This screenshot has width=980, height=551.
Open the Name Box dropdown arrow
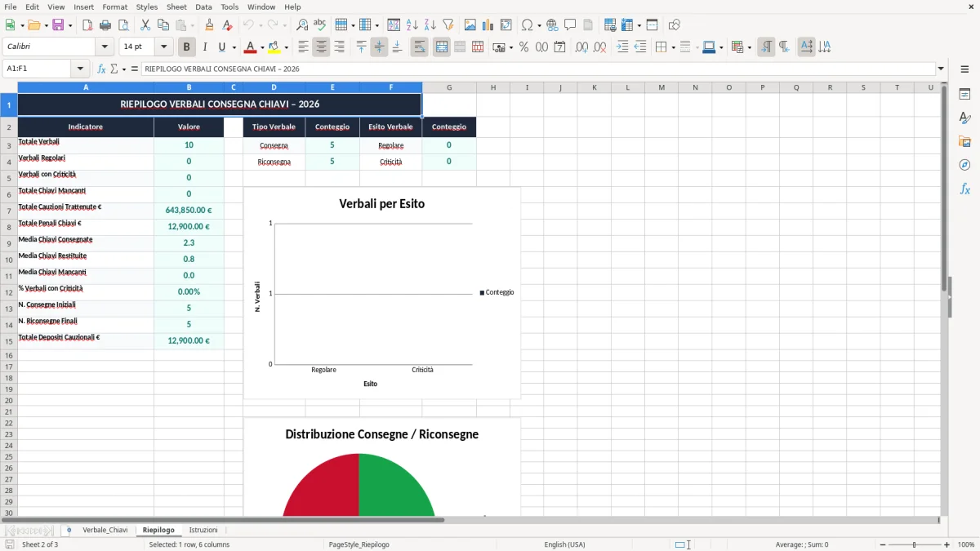pyautogui.click(x=80, y=69)
